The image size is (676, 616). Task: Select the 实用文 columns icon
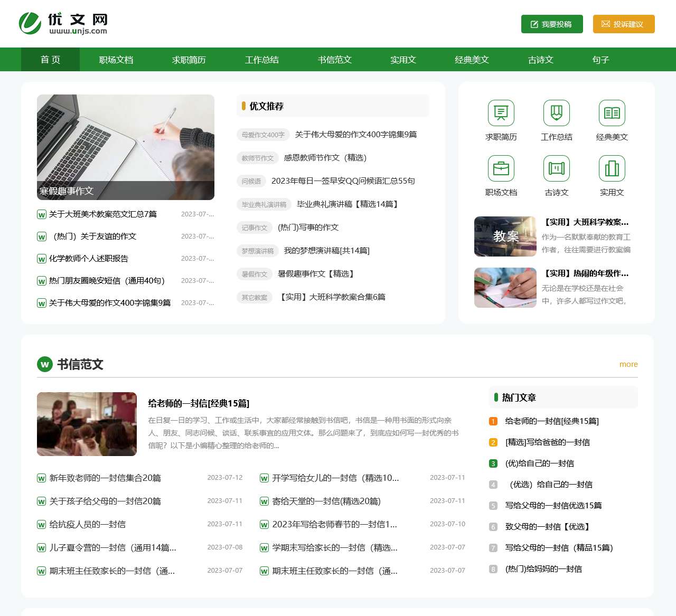[x=612, y=168]
